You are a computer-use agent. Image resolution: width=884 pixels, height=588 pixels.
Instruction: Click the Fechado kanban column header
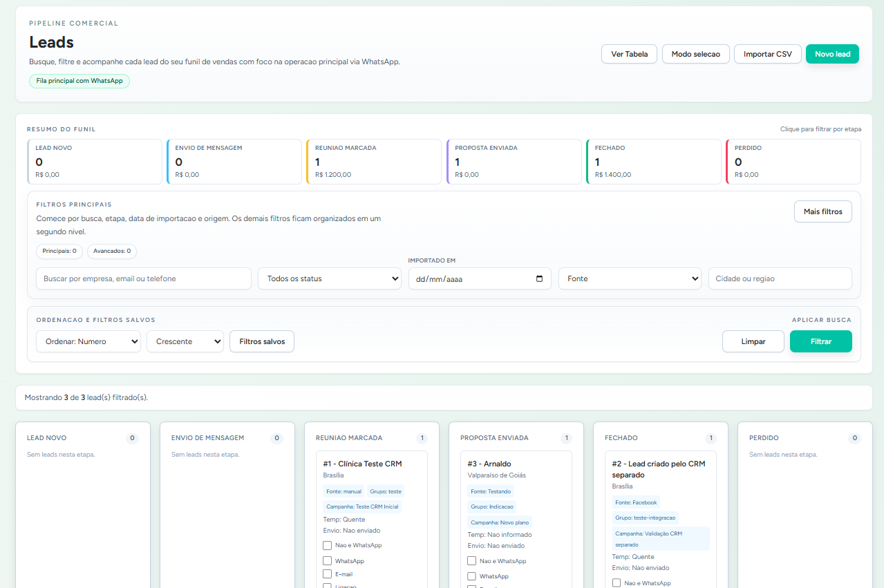tap(621, 438)
